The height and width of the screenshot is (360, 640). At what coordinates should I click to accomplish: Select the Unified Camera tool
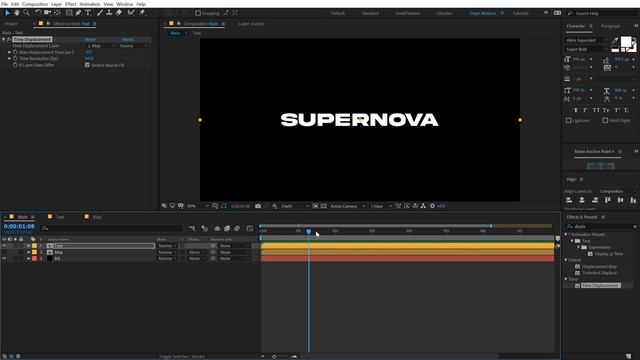pos(47,13)
